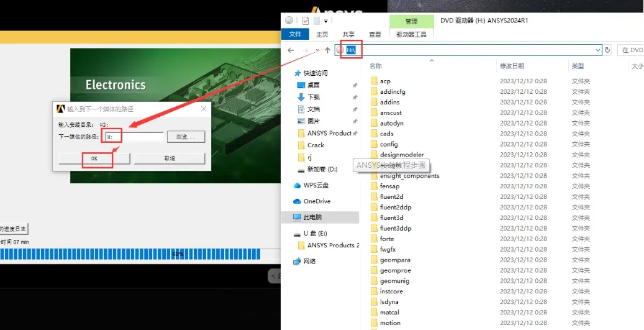644x330 pixels.
Task: Click the cads folder icon
Action: pos(374,134)
